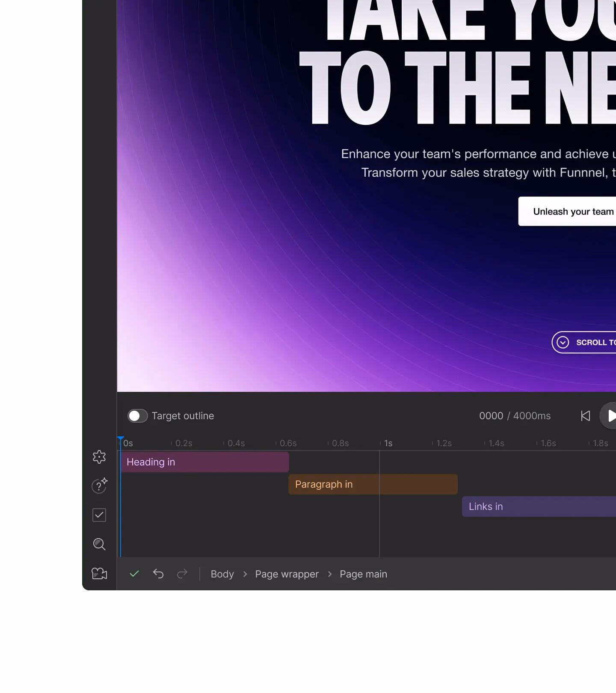Open the video camera tutorials icon
Image resolution: width=616 pixels, height=693 pixels.
click(x=99, y=573)
